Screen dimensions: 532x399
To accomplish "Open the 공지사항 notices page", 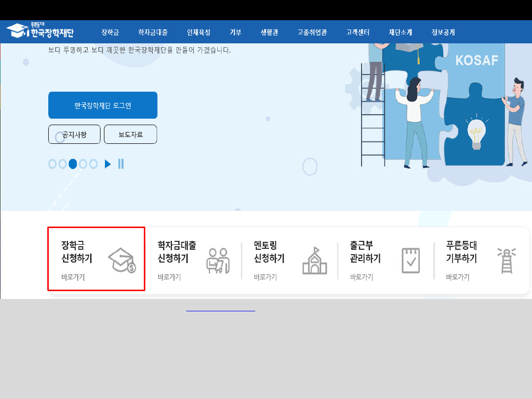I will pyautogui.click(x=74, y=134).
